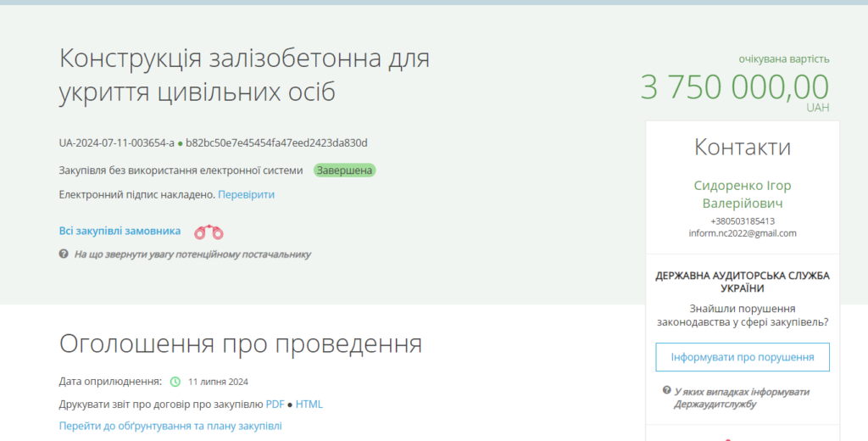The width and height of the screenshot is (868, 441).
Task: Expand "У яких випадках інформувати Держаудитслужбу" hint
Action: tap(741, 398)
